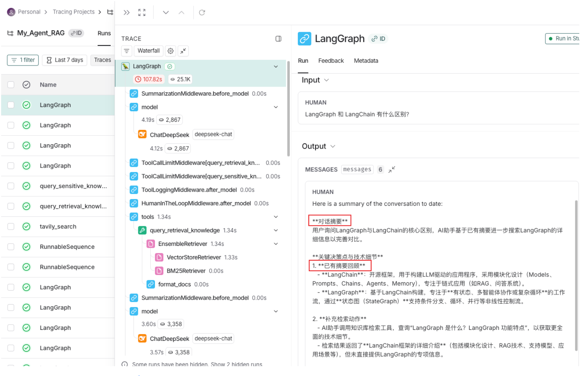Open trace in fullscreen view
Screen dimensions: 588x376
(142, 12)
